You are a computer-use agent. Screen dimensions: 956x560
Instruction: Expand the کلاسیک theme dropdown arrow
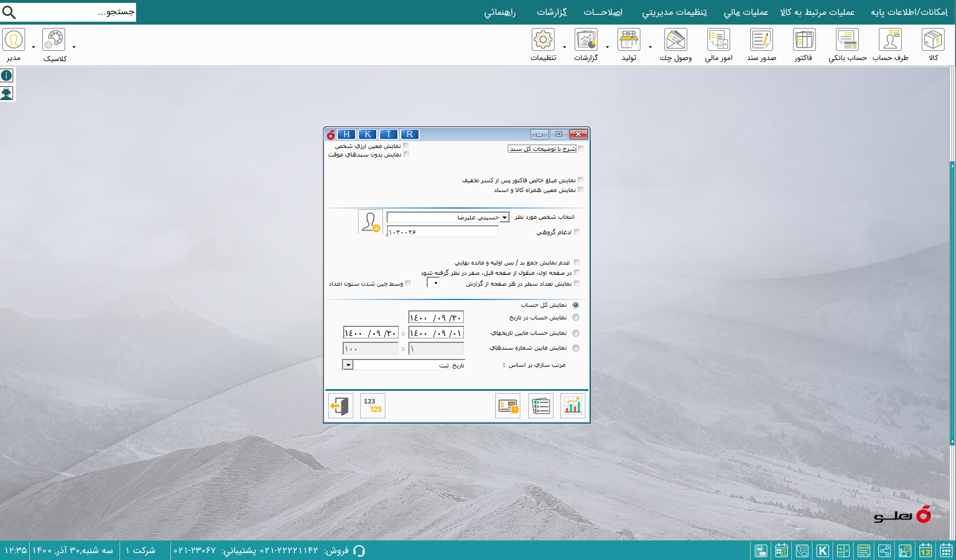pyautogui.click(x=74, y=47)
